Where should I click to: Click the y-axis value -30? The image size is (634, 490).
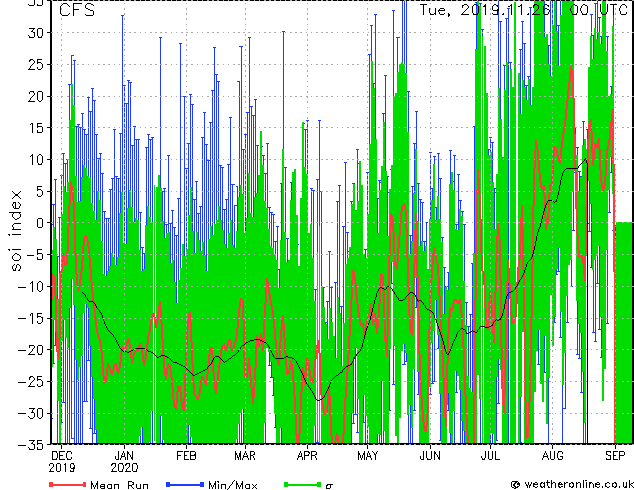pos(32,413)
